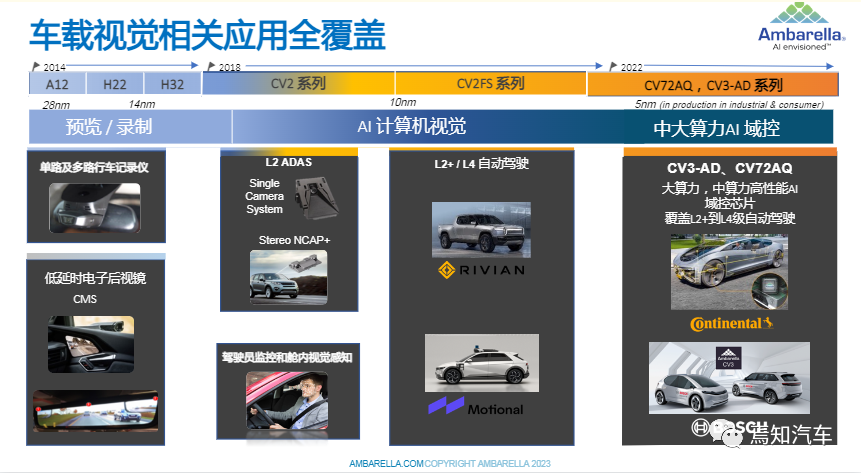861x473 pixels.
Task: Click the AMBARELLA.COM footer link
Action: tap(386, 464)
